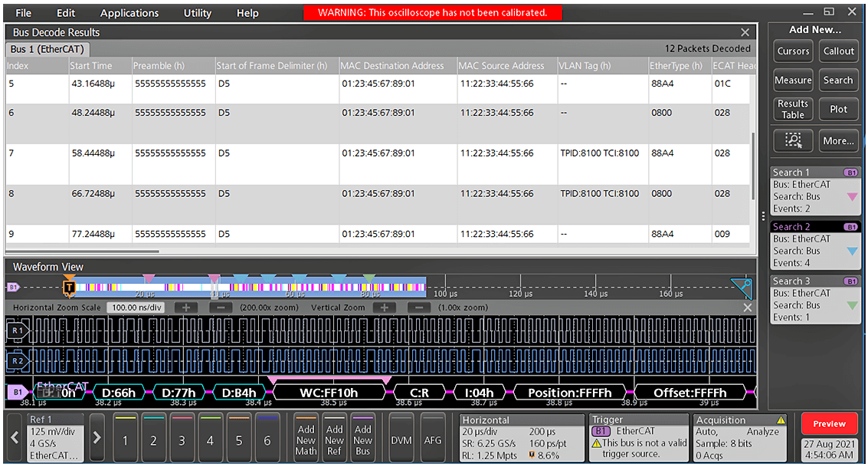Click the results table vertical scrollbar
Screen dimensions: 868x467
pos(753,166)
